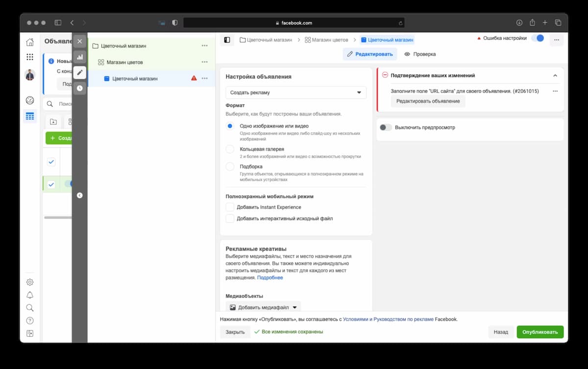Select the pencil edit icon in floating toolbar
The image size is (588, 369).
point(79,73)
